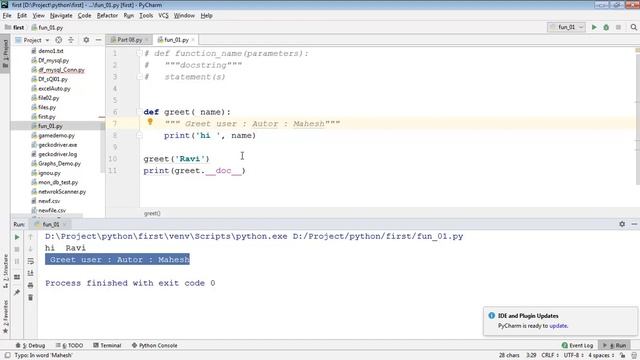The image size is (640, 360).
Task: Open the Event Log
Action: [x=578, y=345]
